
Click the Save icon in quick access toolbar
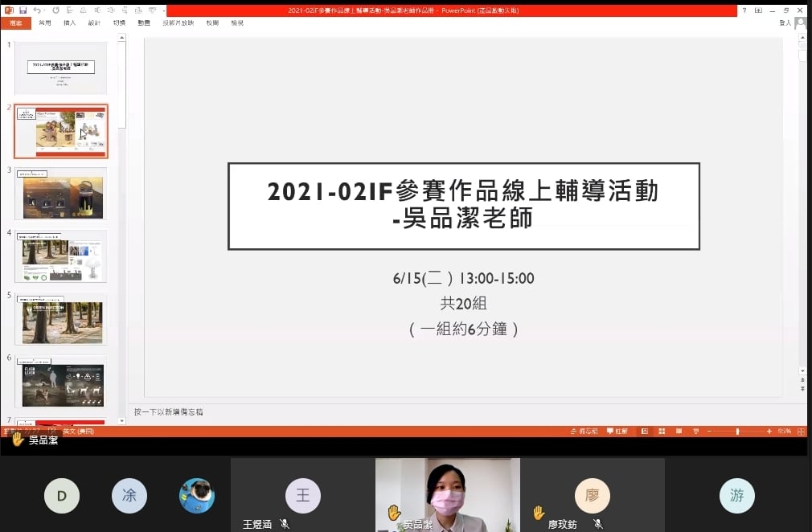23,10
